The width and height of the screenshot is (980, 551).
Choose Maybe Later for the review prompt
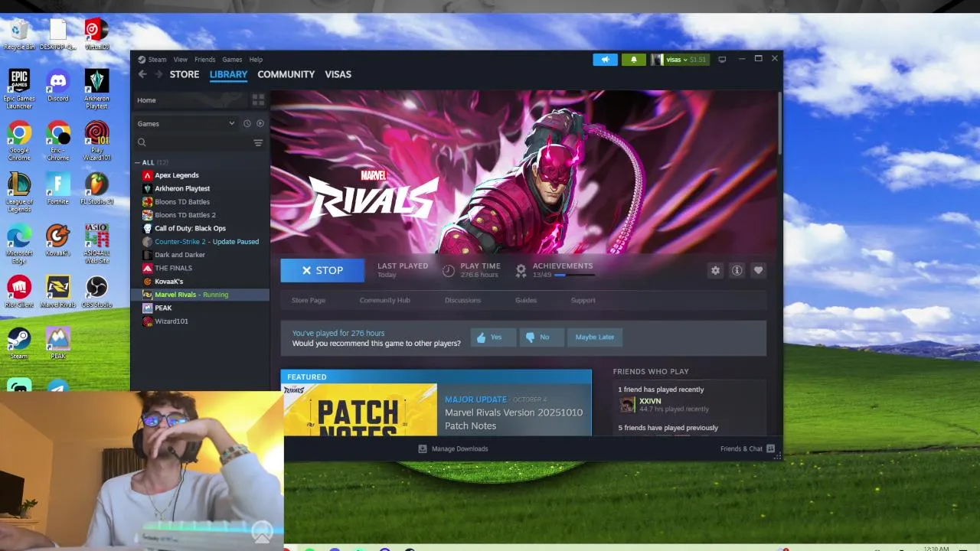[x=595, y=337]
